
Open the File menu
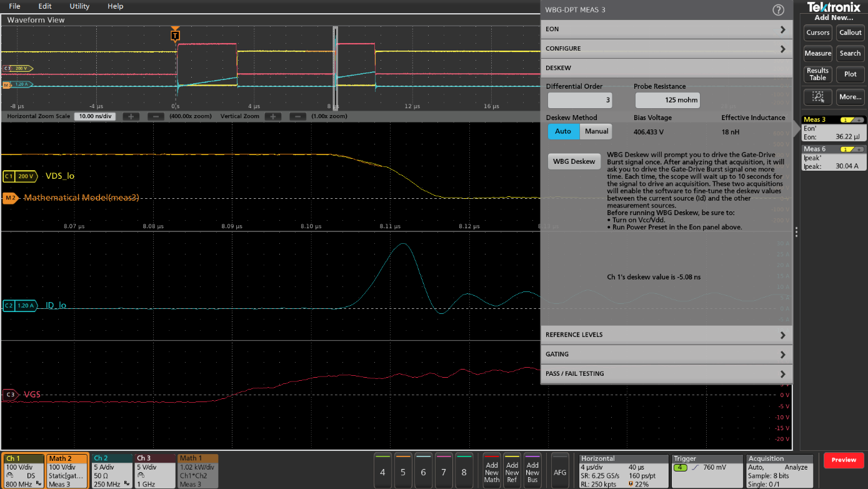14,6
